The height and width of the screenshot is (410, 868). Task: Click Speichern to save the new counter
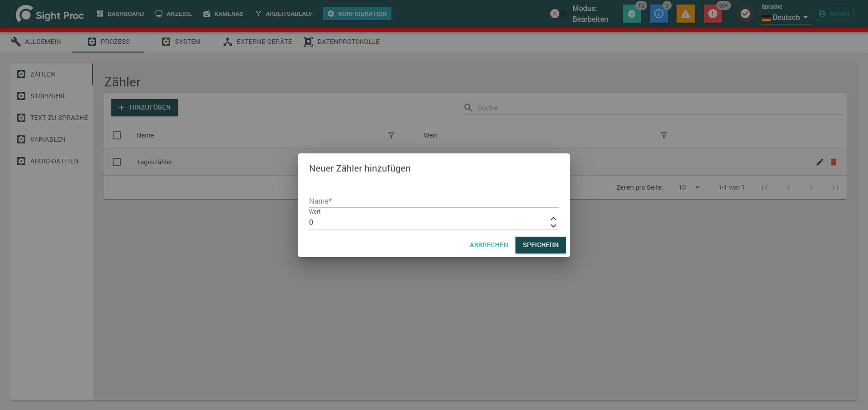[x=540, y=245]
